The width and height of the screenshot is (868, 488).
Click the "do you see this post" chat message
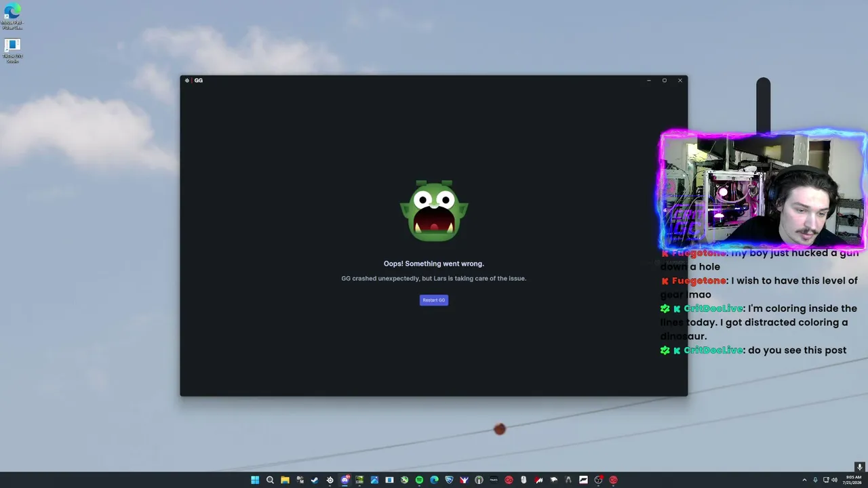click(x=753, y=350)
